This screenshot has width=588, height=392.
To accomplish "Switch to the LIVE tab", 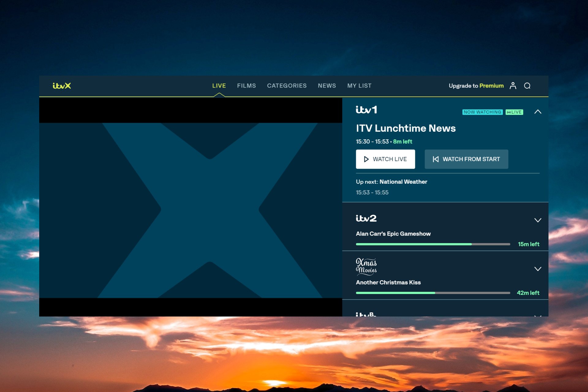I will click(x=219, y=86).
